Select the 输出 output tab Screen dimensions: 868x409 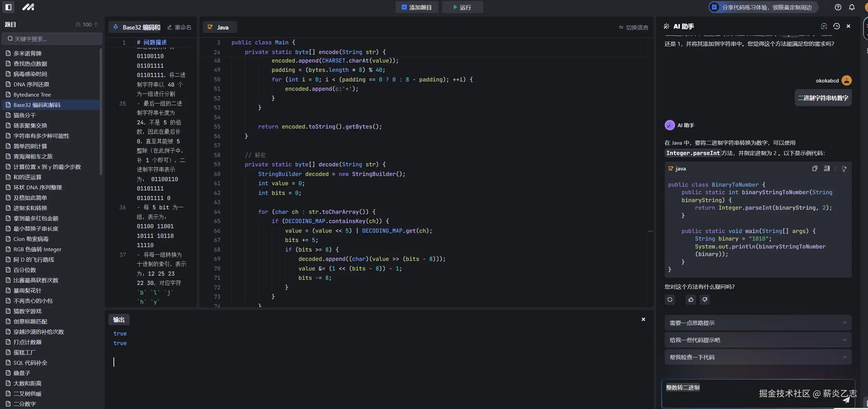tap(119, 320)
